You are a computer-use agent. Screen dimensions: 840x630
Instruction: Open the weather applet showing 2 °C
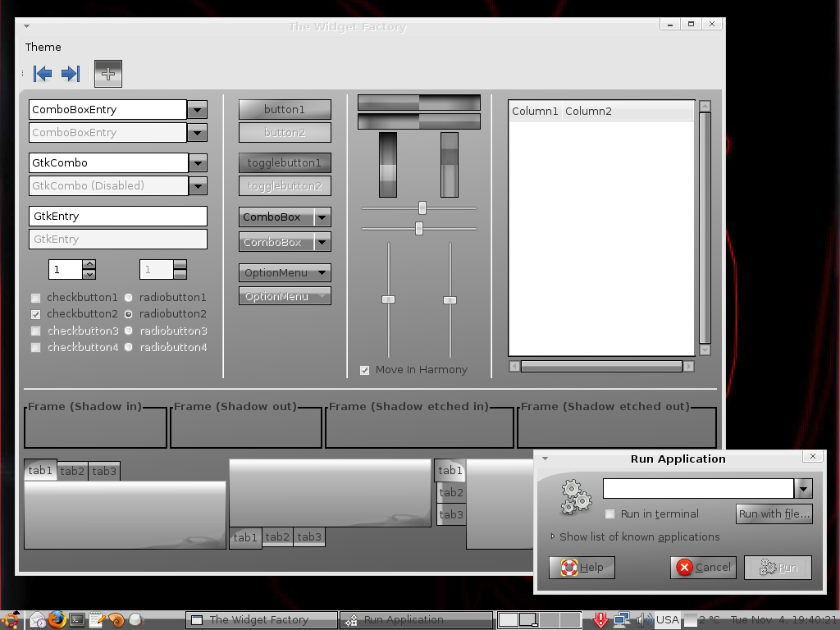702,620
